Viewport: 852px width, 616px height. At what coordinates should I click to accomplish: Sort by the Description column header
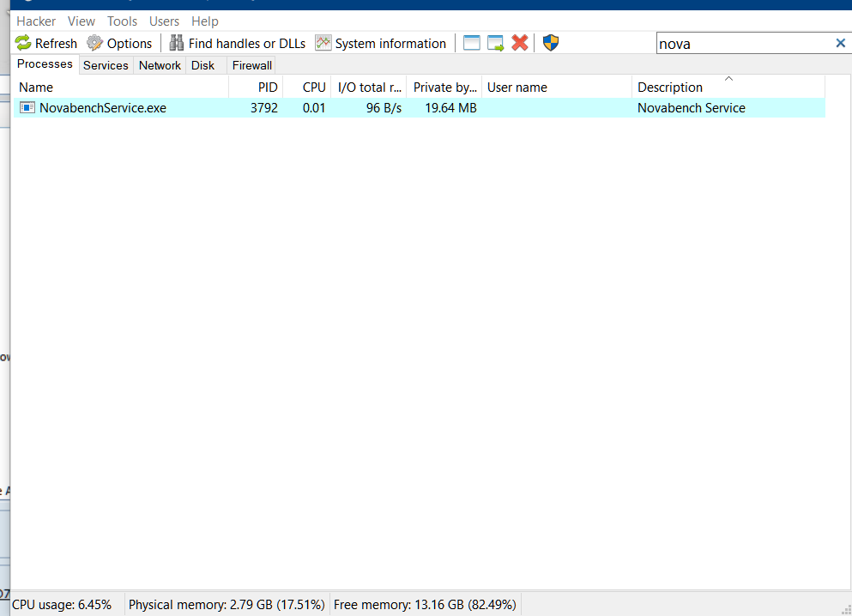pos(728,87)
